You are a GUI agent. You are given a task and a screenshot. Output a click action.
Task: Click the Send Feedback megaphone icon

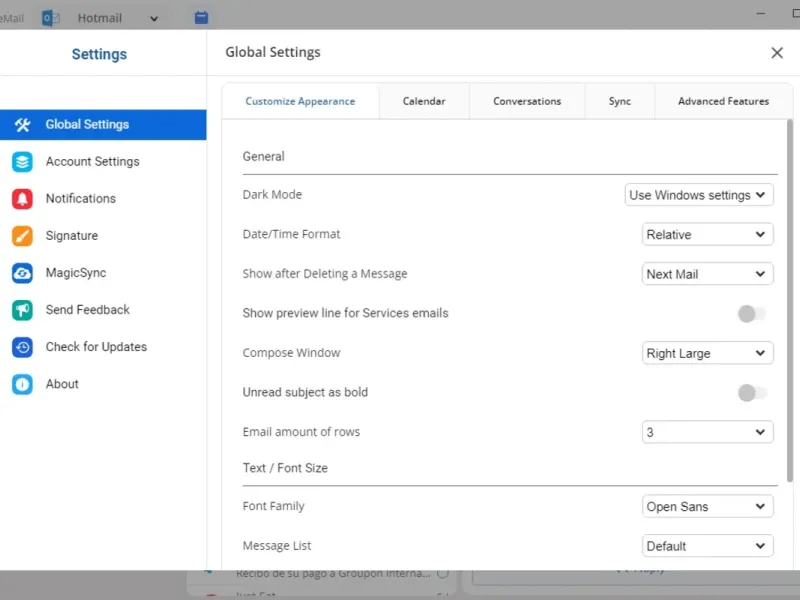tap(22, 310)
